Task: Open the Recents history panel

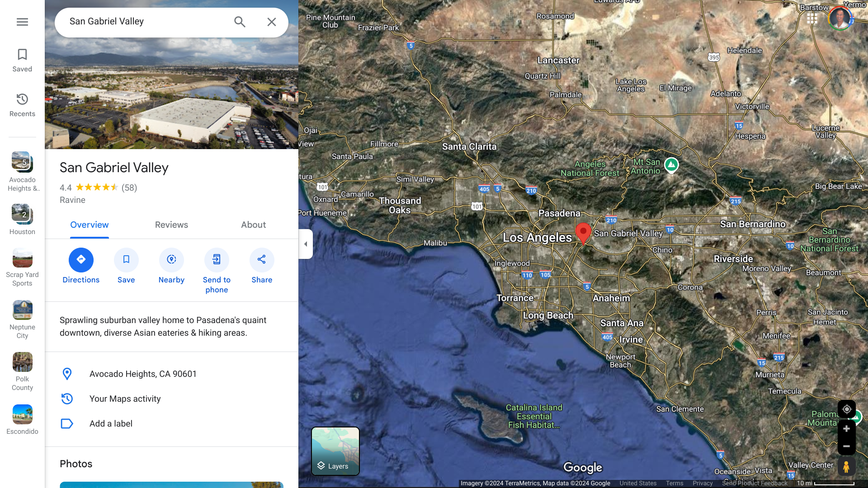Action: point(22,105)
